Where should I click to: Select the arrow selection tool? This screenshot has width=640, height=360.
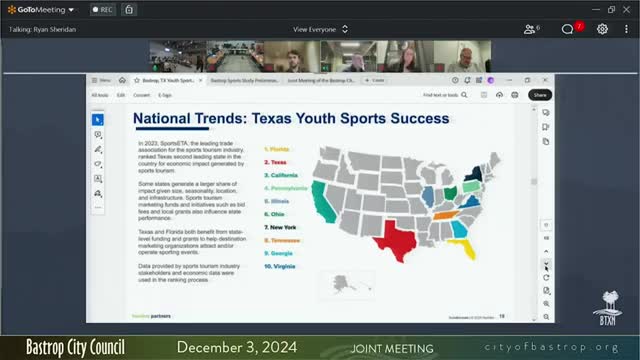tap(98, 120)
